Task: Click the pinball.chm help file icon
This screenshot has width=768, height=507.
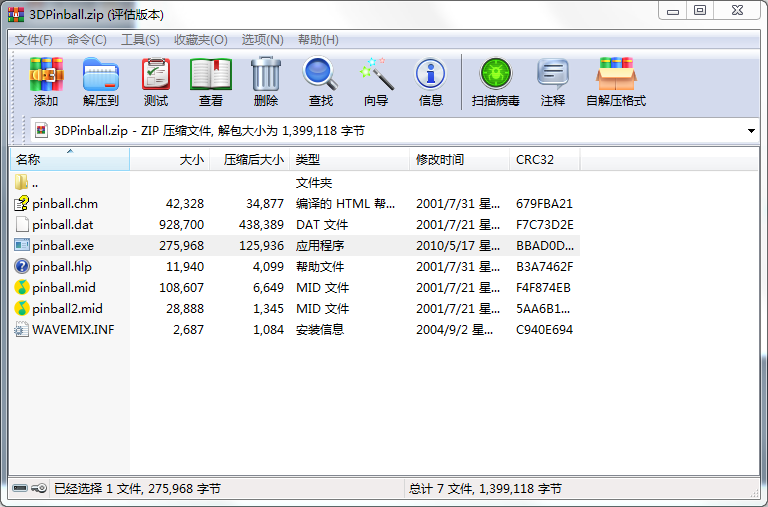Action: pos(21,203)
